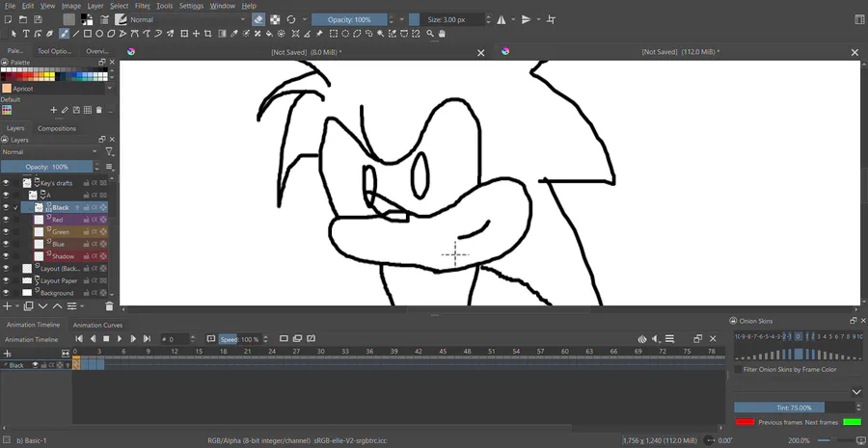Select the Rectangle shape tool
The height and width of the screenshot is (448, 868).
tap(88, 34)
